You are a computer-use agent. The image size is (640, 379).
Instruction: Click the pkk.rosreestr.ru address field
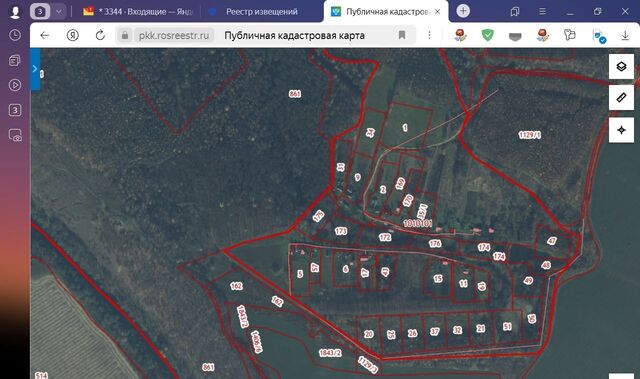pyautogui.click(x=173, y=35)
